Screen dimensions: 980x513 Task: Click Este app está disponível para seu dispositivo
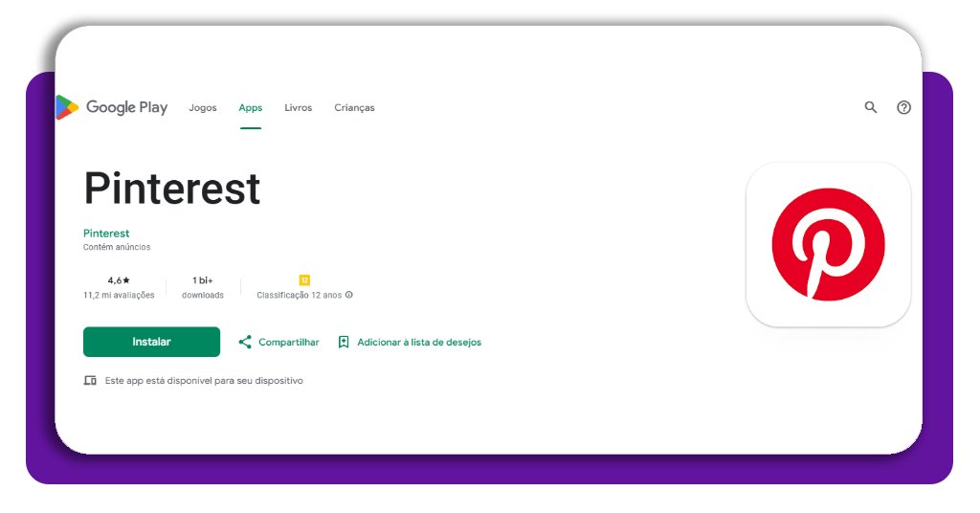(204, 381)
